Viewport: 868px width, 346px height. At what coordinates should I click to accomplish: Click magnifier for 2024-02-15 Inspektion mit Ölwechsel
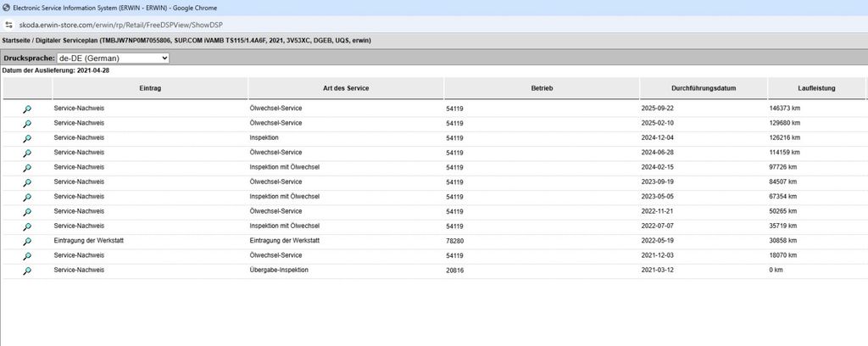pos(27,168)
